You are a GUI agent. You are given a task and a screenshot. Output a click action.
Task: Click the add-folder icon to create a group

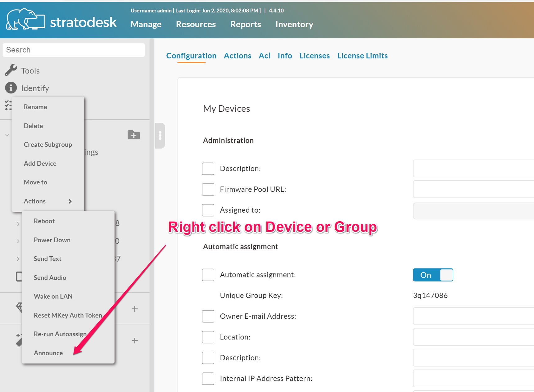(x=133, y=135)
